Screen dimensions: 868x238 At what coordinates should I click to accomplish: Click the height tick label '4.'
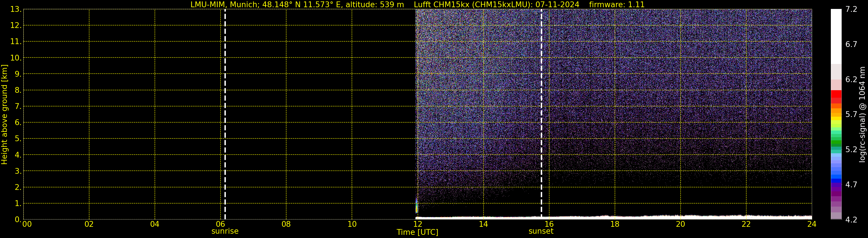click(x=18, y=155)
